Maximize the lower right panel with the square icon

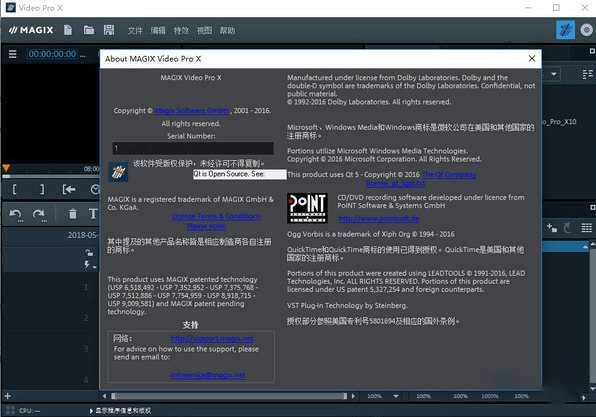[592, 207]
